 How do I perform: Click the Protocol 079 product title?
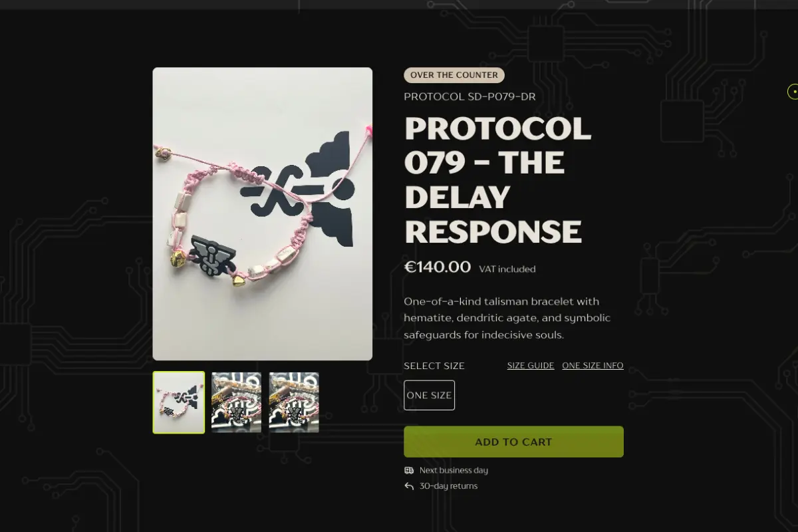[497, 180]
